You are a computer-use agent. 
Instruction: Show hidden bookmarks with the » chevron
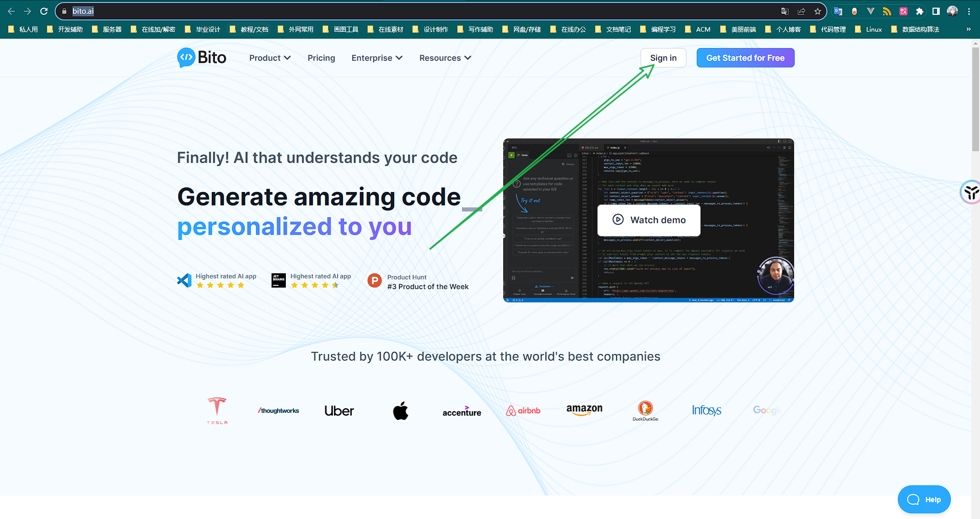point(968,30)
